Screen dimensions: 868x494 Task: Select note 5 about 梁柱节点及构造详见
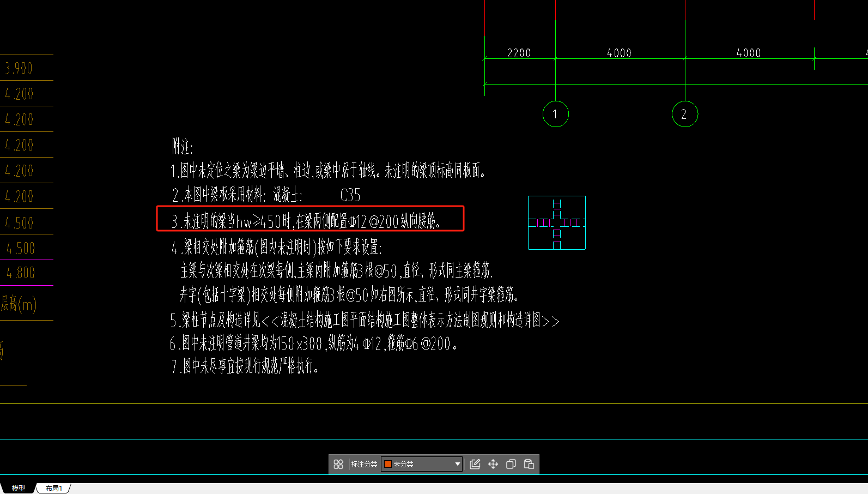(x=365, y=320)
